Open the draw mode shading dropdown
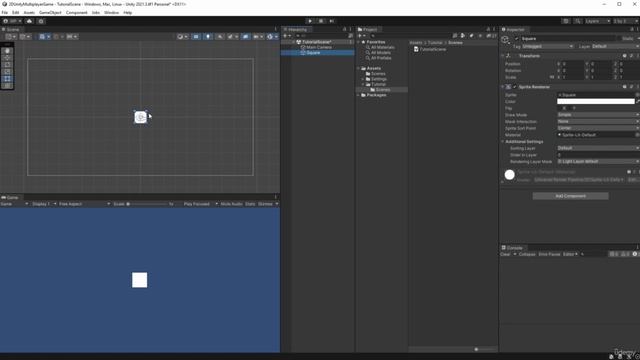 tap(182, 36)
